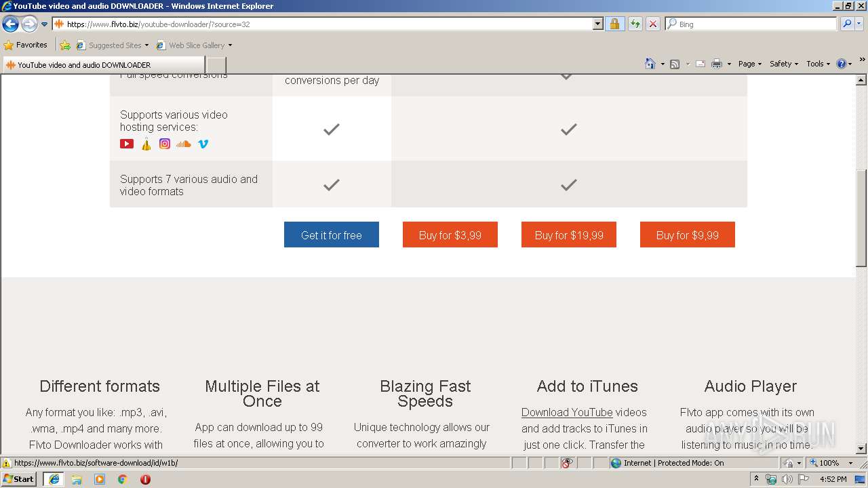Click the Vimeo service icon
868x488 pixels.
(x=203, y=144)
